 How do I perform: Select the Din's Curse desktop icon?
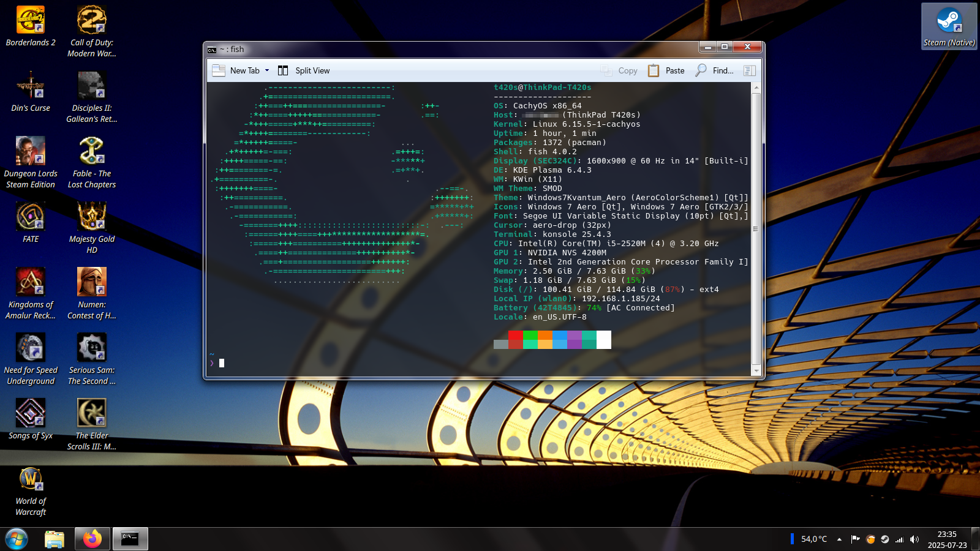(x=31, y=92)
